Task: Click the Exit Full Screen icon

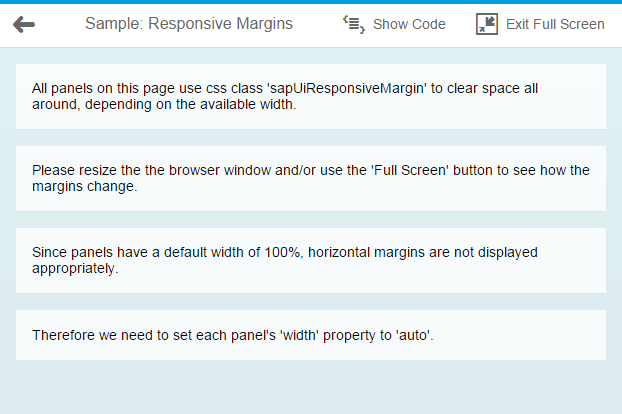Action: coord(487,24)
